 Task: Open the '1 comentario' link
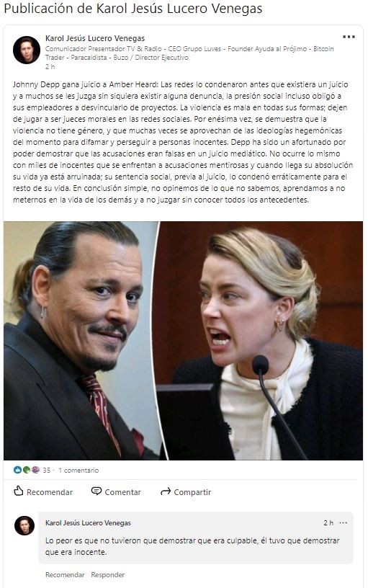78,470
